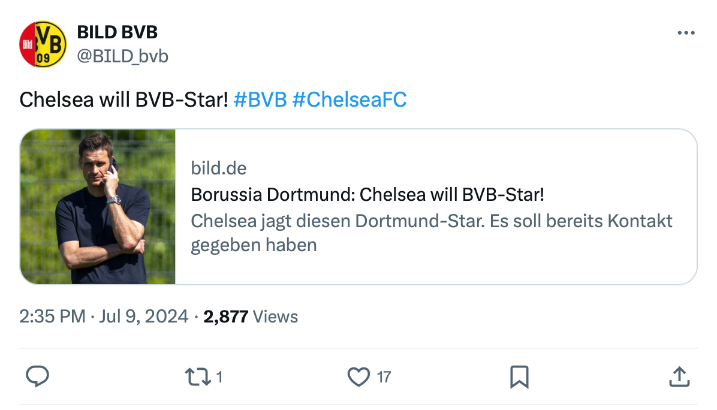The image size is (717, 410).
Task: Share the tweet via share icon
Action: pos(679,376)
